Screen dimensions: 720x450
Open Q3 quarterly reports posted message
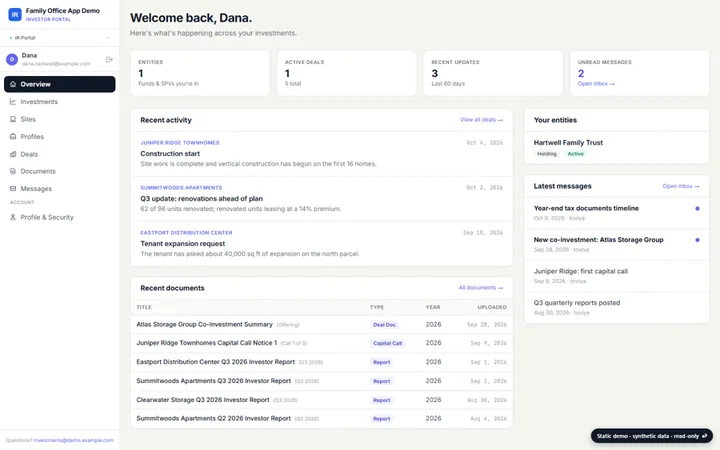(x=617, y=308)
